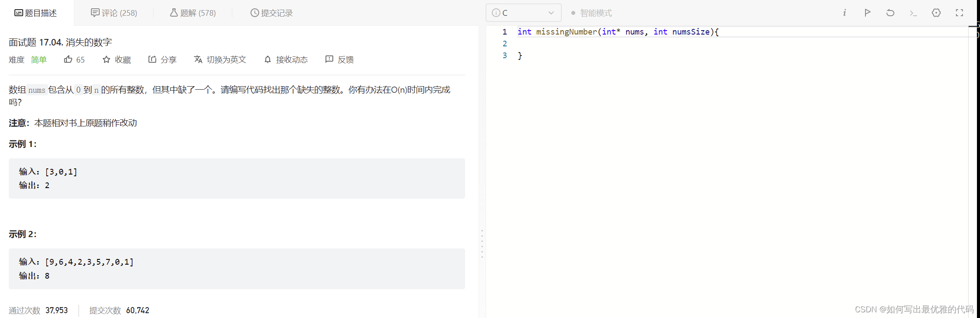Open the console terminal icon

coord(913,13)
